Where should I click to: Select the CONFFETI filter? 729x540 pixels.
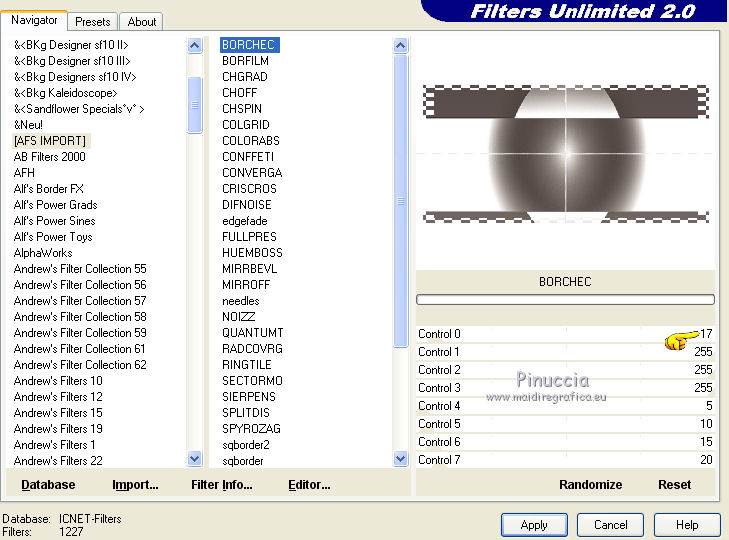tap(248, 157)
